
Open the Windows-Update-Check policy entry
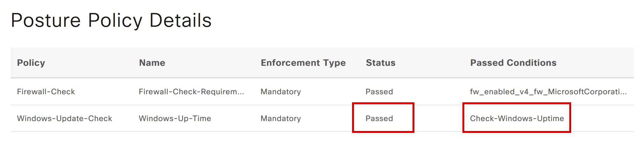[64, 119]
